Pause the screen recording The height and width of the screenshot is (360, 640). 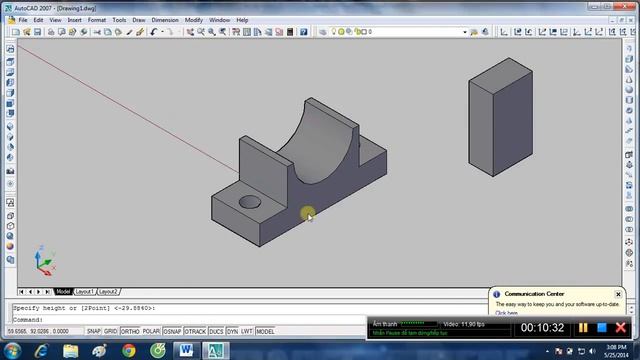(583, 327)
